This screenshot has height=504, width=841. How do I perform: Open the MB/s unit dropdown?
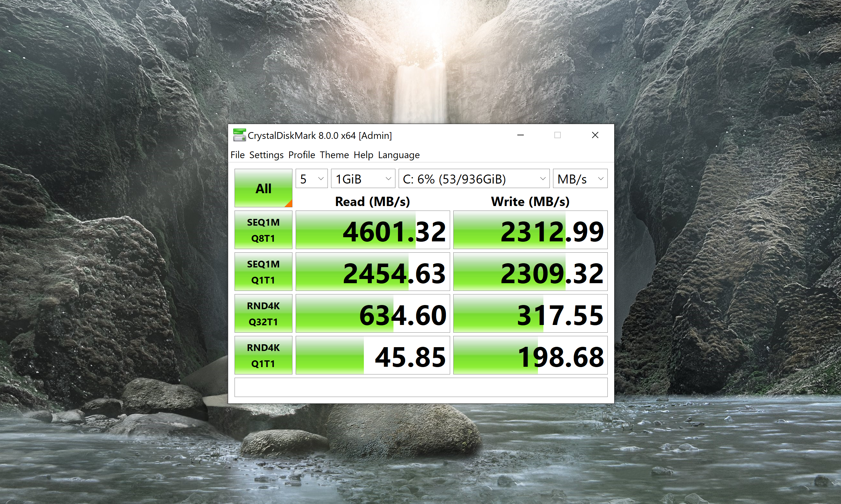580,178
